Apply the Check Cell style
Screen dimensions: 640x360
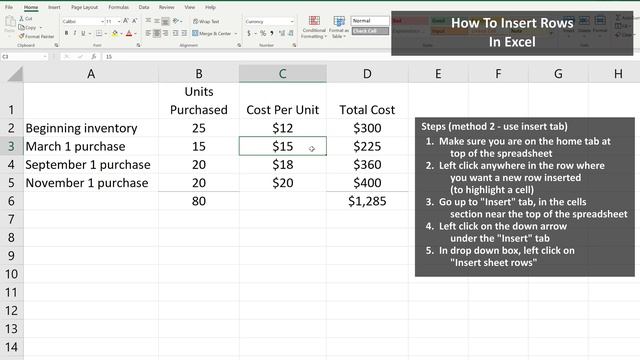click(370, 31)
